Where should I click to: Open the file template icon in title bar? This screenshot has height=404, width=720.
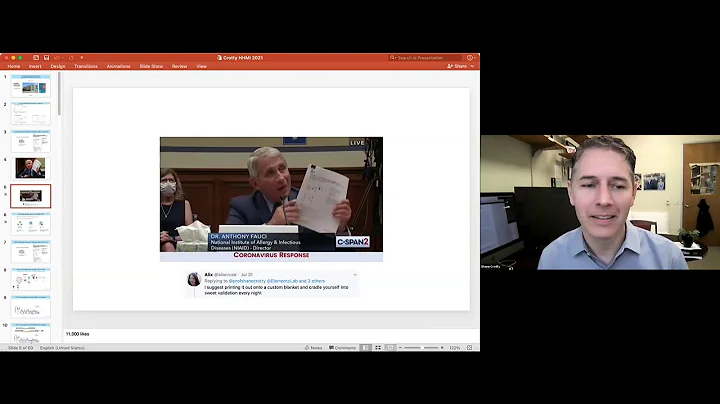[36, 58]
